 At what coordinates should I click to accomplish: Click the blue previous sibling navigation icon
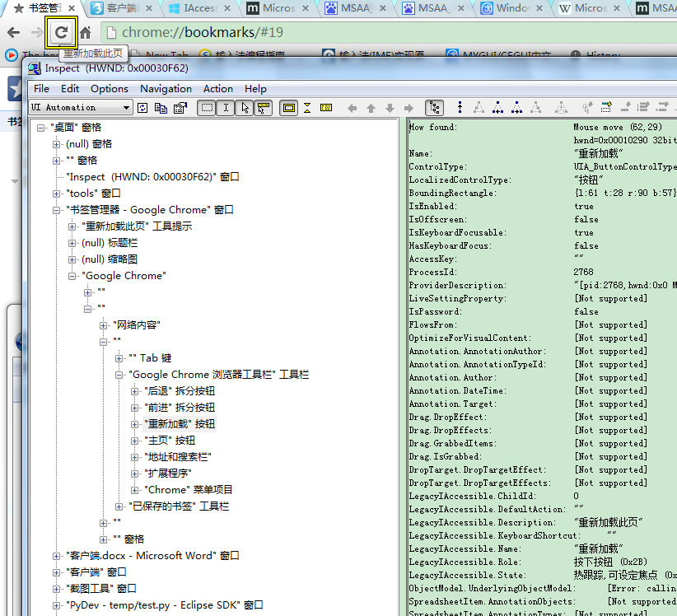tap(497, 107)
